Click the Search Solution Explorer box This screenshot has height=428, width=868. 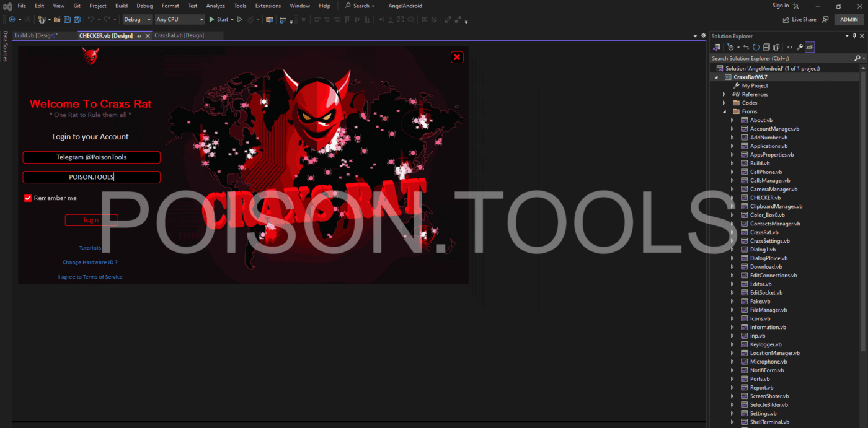click(x=781, y=58)
